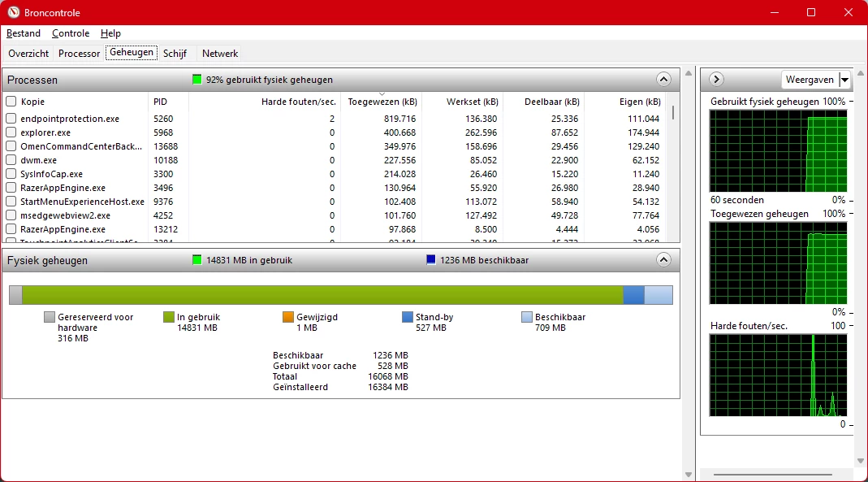Click the Weergaven button

click(810, 80)
